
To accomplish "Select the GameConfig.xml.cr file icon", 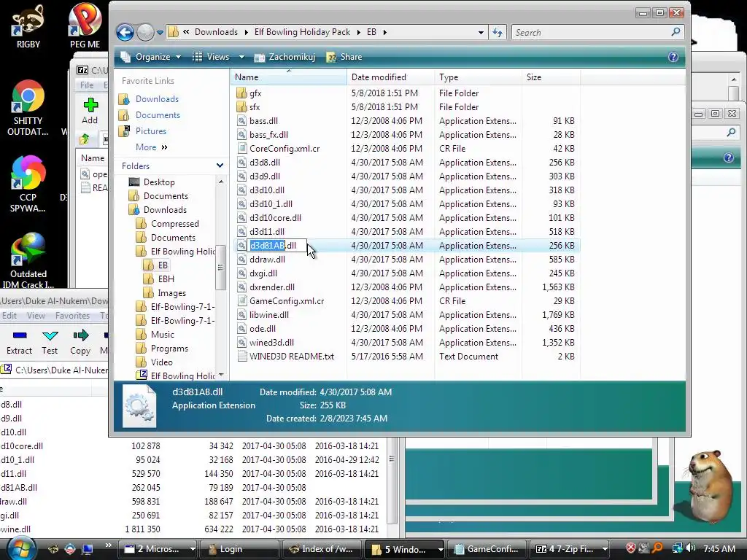I will click(241, 301).
